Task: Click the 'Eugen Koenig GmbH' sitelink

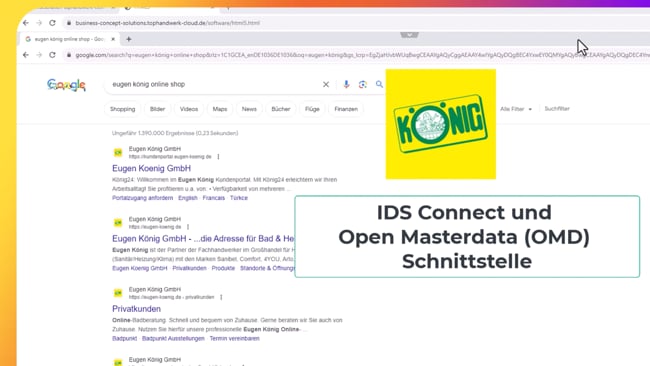Action: (140, 268)
